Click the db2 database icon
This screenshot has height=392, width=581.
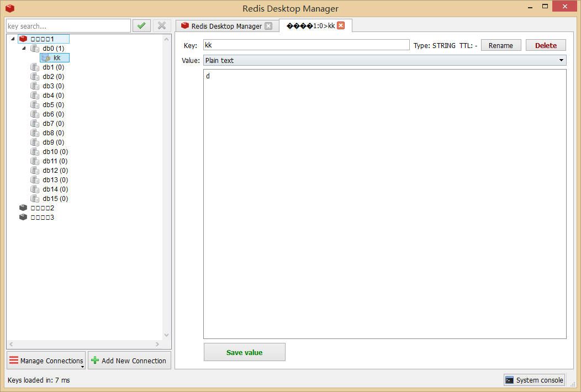click(35, 76)
